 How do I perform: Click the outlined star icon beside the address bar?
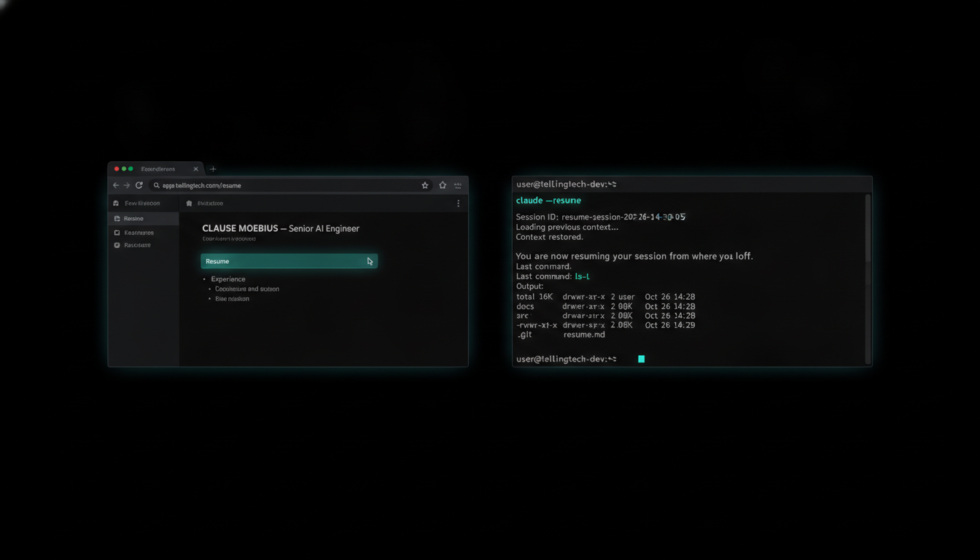point(443,185)
